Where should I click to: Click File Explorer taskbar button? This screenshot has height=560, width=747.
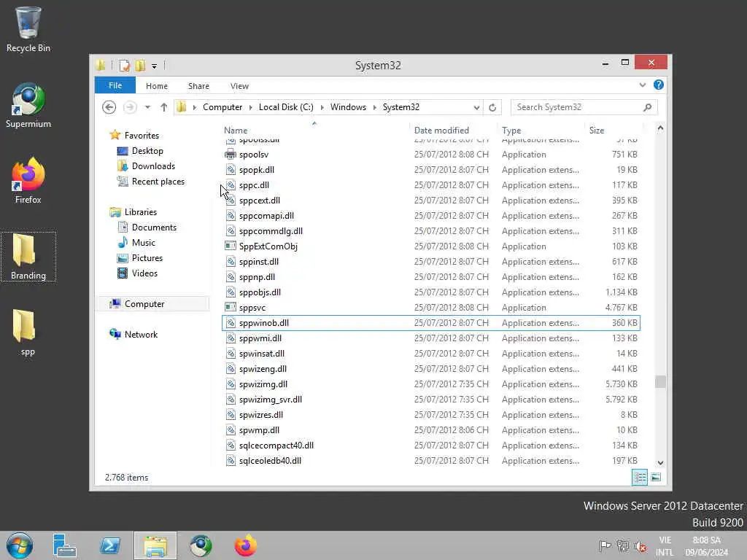click(x=155, y=545)
